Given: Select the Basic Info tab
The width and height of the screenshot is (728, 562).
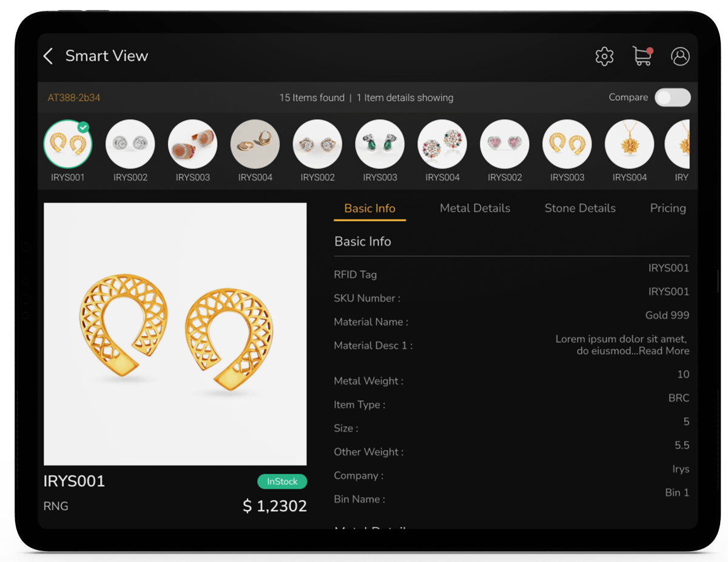Looking at the screenshot, I should point(369,209).
